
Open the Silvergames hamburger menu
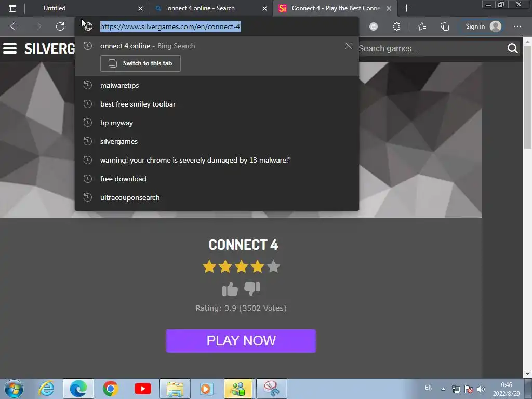coord(10,48)
